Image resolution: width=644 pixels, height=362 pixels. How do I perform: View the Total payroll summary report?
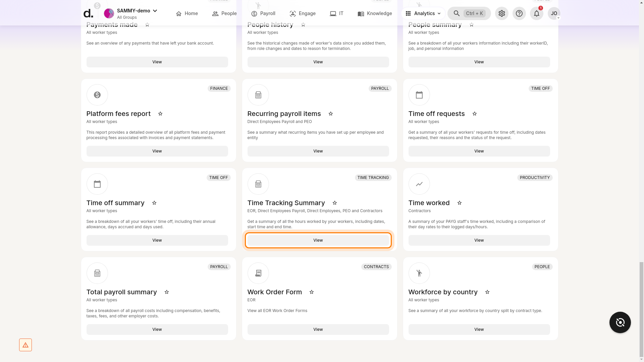157,329
